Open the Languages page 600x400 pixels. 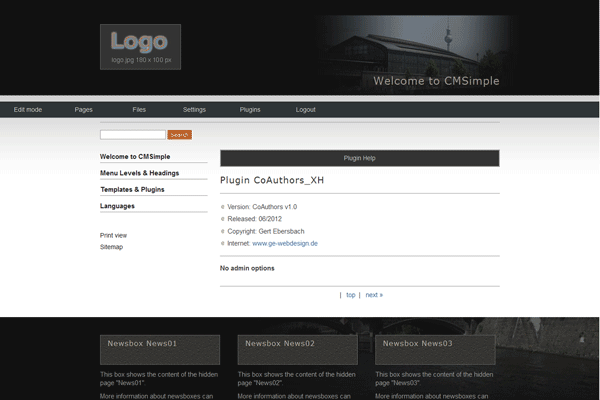click(x=117, y=206)
